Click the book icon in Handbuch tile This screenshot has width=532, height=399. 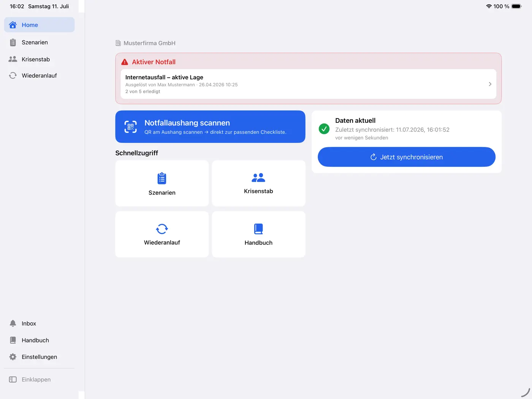coord(258,229)
